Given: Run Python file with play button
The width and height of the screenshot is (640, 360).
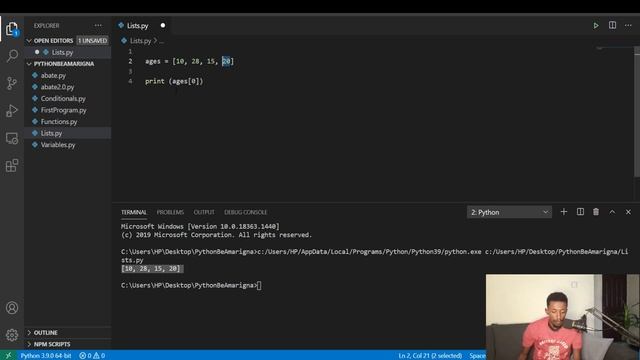Looking at the screenshot, I should (x=596, y=26).
